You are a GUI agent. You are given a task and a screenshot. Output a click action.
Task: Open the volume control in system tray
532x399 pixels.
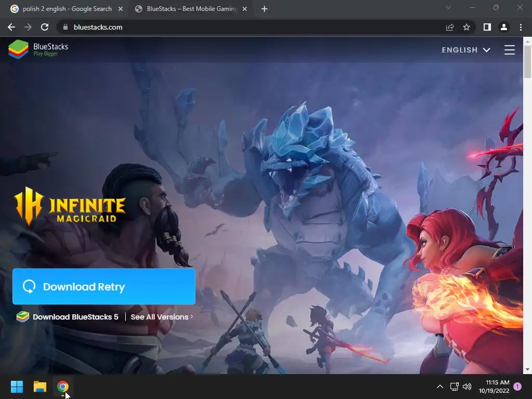click(467, 387)
